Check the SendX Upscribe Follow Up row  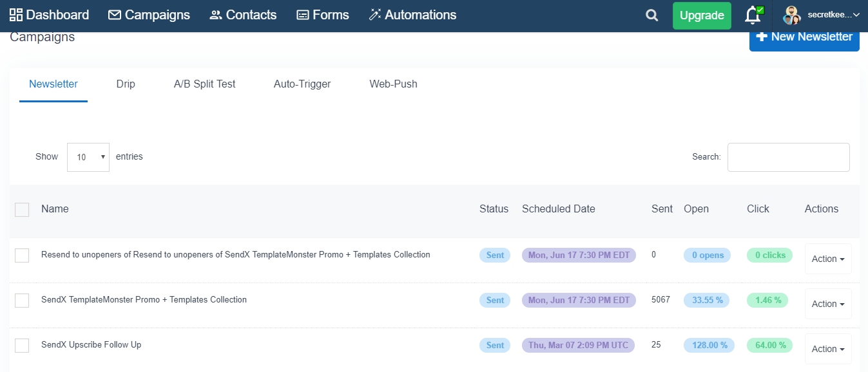tap(22, 346)
